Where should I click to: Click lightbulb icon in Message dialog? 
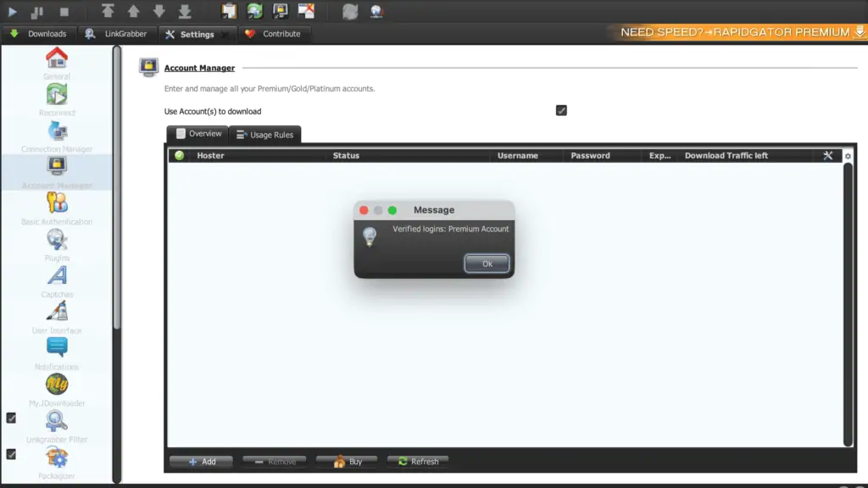tap(370, 236)
